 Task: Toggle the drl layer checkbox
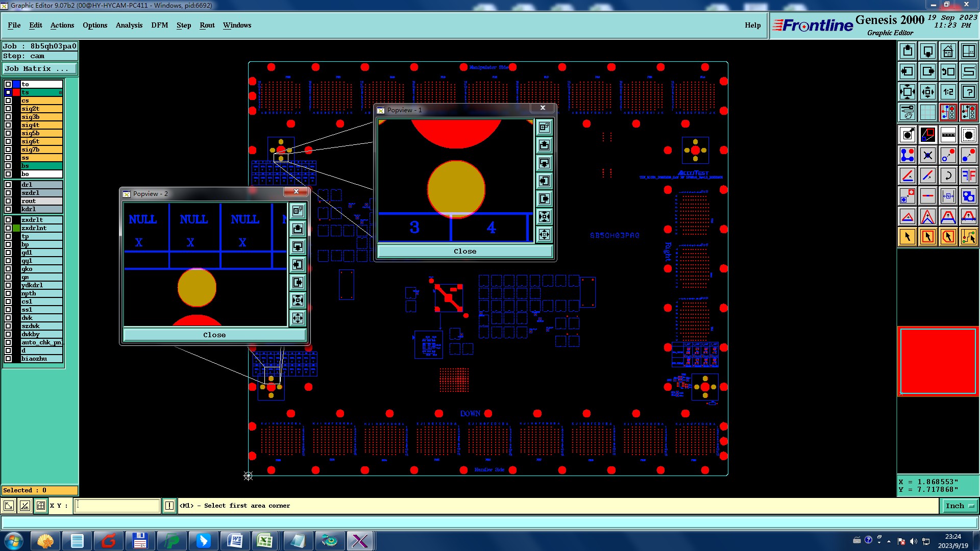point(8,185)
